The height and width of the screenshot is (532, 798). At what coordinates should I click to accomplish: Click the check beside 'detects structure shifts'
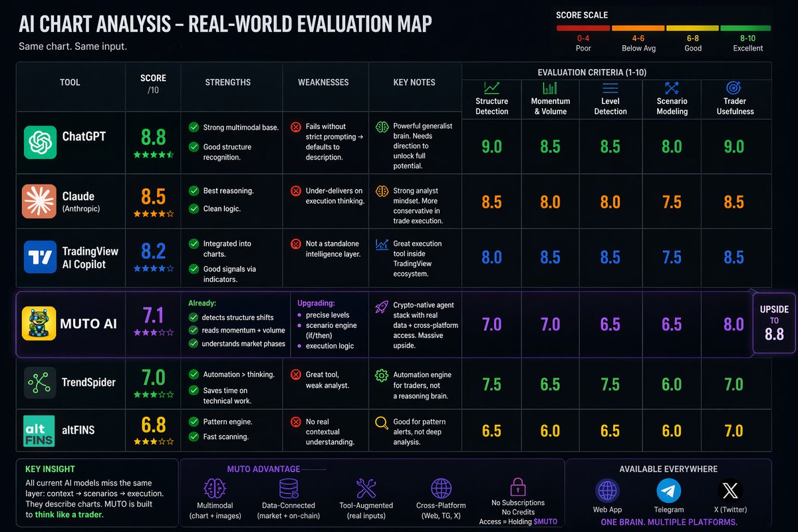click(x=194, y=317)
